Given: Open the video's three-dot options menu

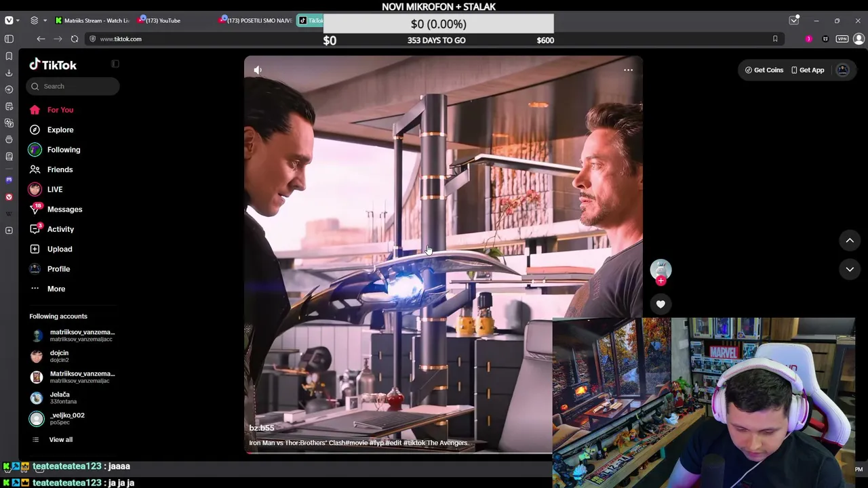Looking at the screenshot, I should 628,70.
